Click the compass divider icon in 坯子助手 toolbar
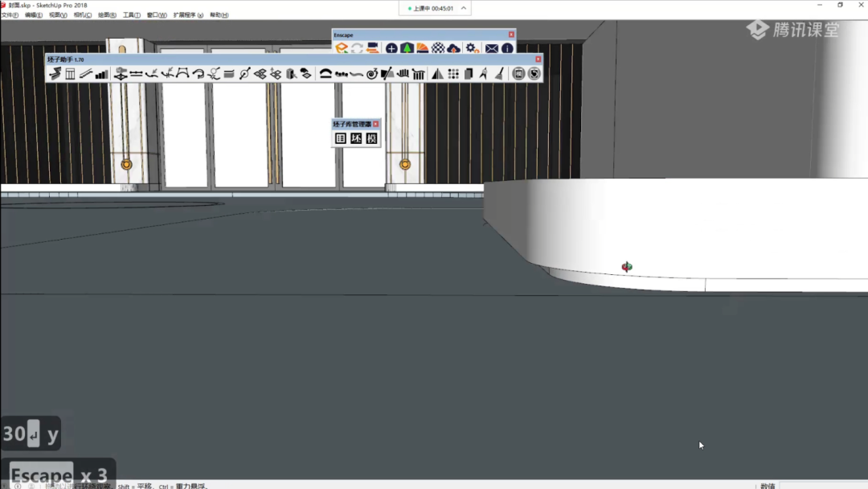Viewport: 868px width, 489px height. [484, 74]
